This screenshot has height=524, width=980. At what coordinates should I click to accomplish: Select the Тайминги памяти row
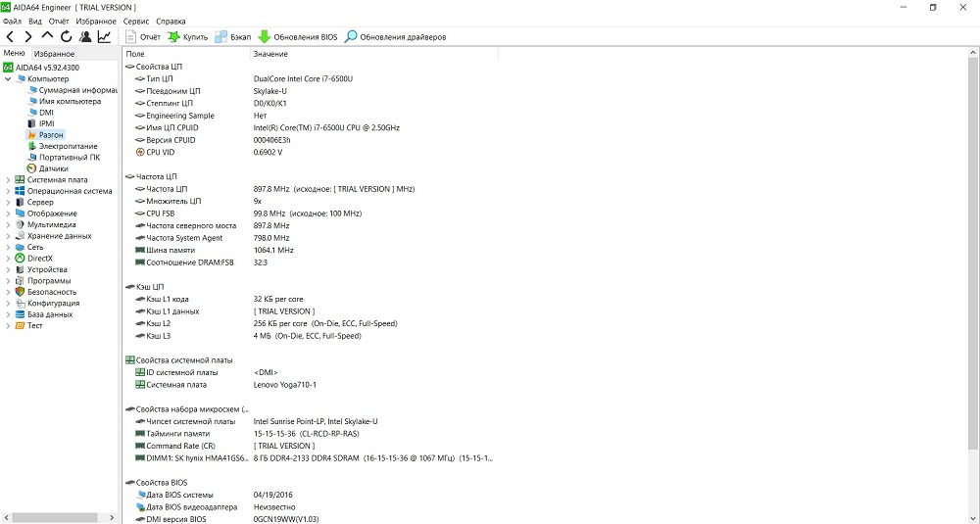click(x=311, y=434)
